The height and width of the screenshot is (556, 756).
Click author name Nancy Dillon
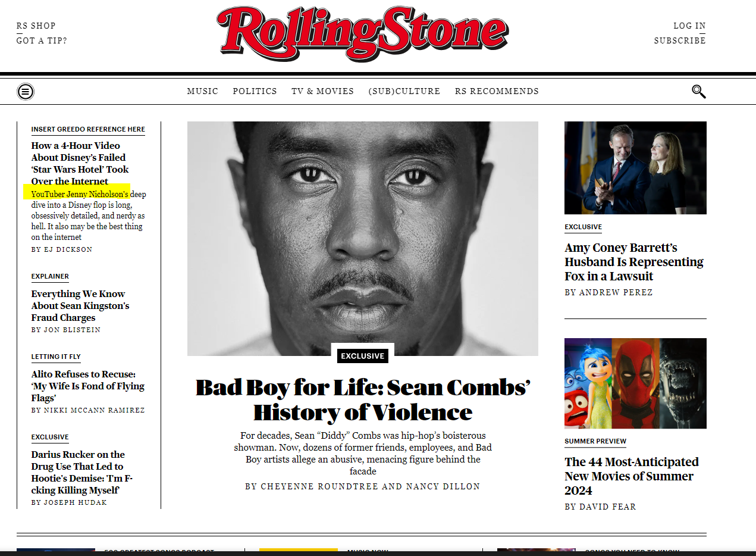coord(443,486)
